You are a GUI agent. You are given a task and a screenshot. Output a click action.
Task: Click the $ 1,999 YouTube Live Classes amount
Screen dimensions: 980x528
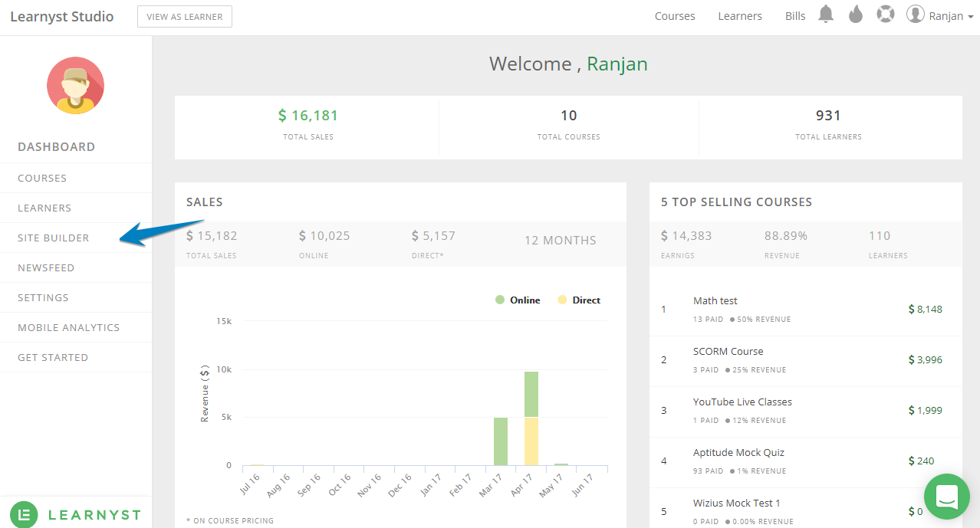point(926,411)
